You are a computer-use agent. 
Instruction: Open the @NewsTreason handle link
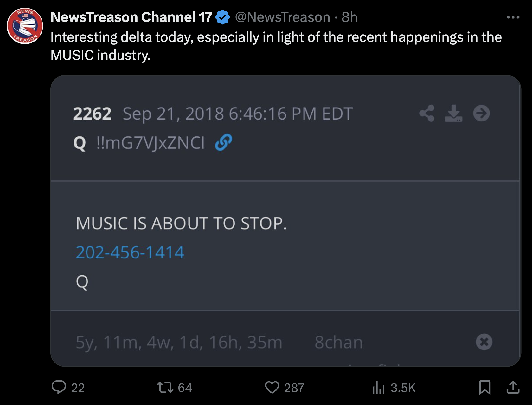[283, 17]
